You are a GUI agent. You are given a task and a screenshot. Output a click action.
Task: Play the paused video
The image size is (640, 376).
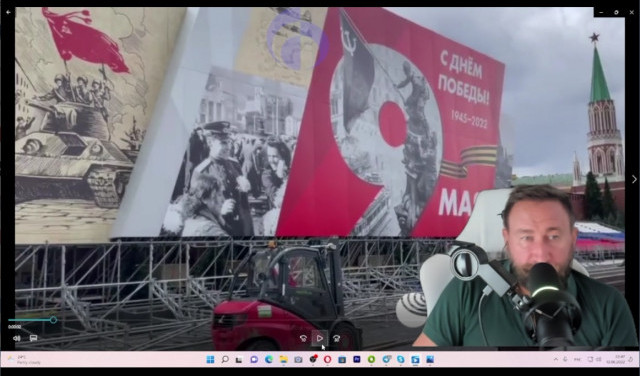click(320, 338)
